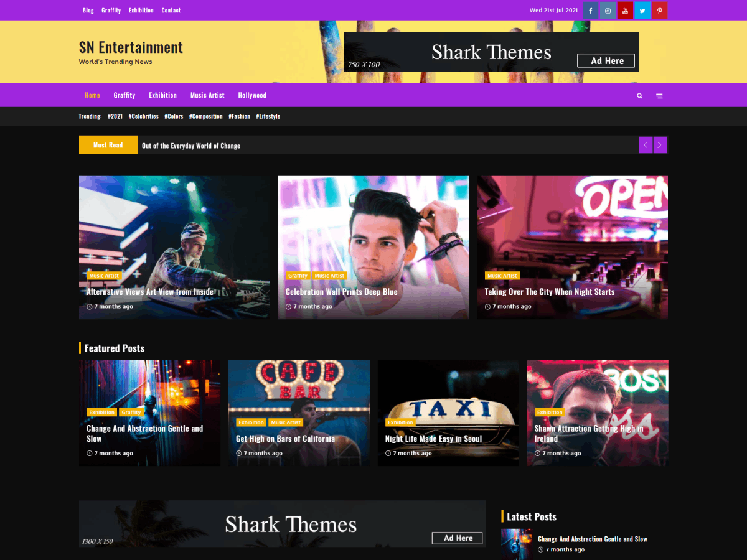
Task: Click the SN Entertainment site logo
Action: tap(130, 47)
